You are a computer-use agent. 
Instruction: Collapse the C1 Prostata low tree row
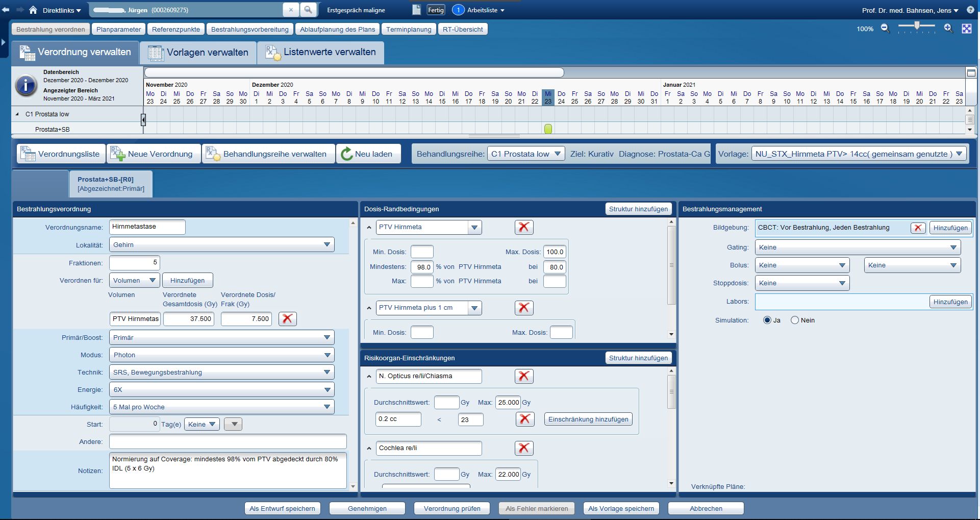tap(17, 114)
